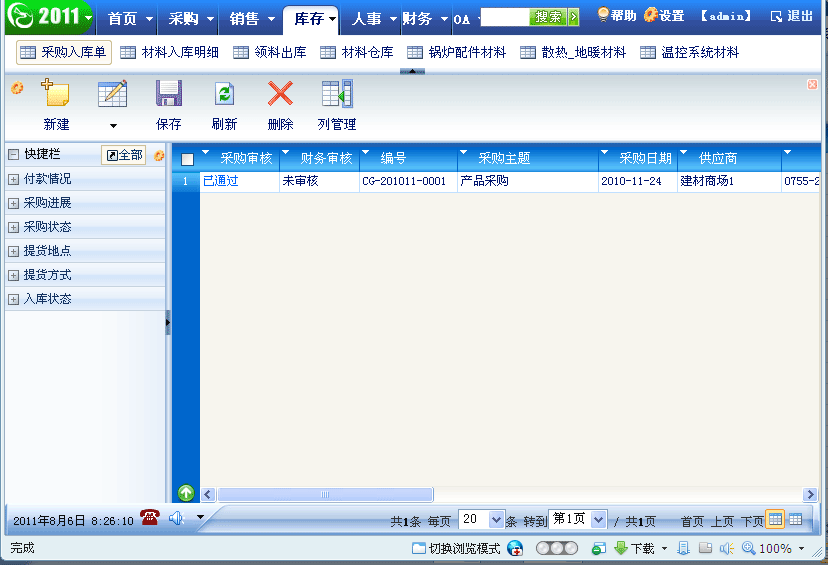The image size is (828, 565).
Task: Click the green up-arrow icon below grid
Action: click(x=186, y=493)
